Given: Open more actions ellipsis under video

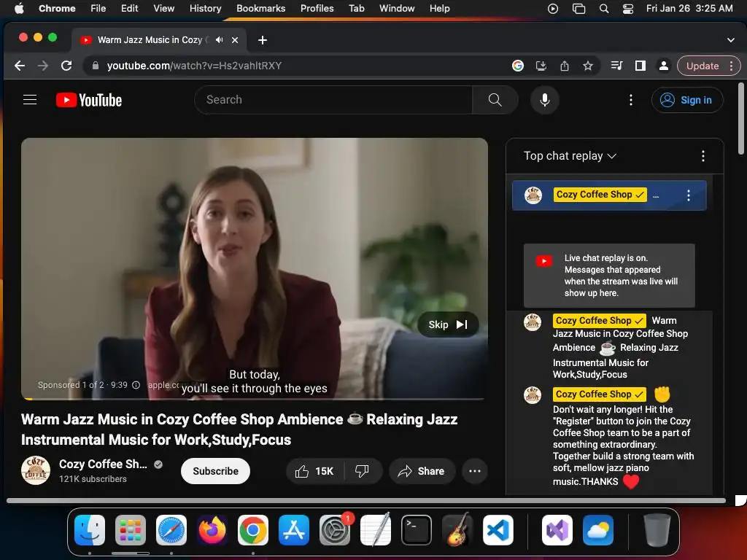Looking at the screenshot, I should click(x=474, y=472).
